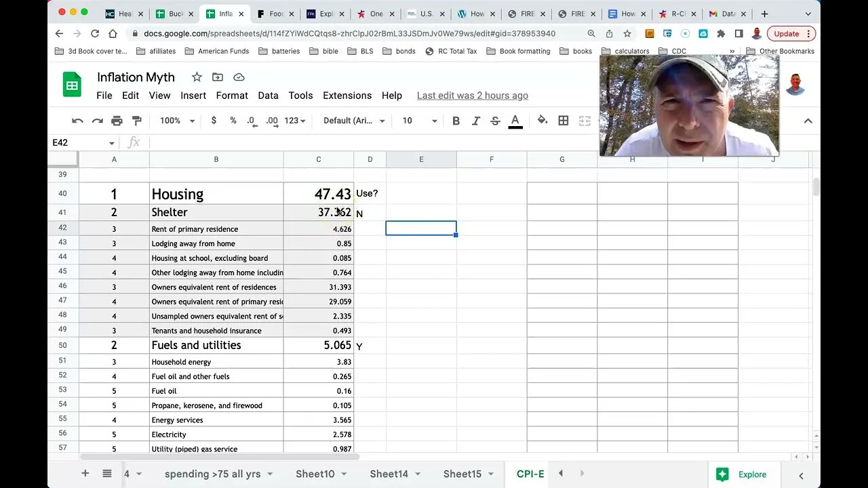
Task: Open the Sheet10 tab menu arrow
Action: (344, 474)
